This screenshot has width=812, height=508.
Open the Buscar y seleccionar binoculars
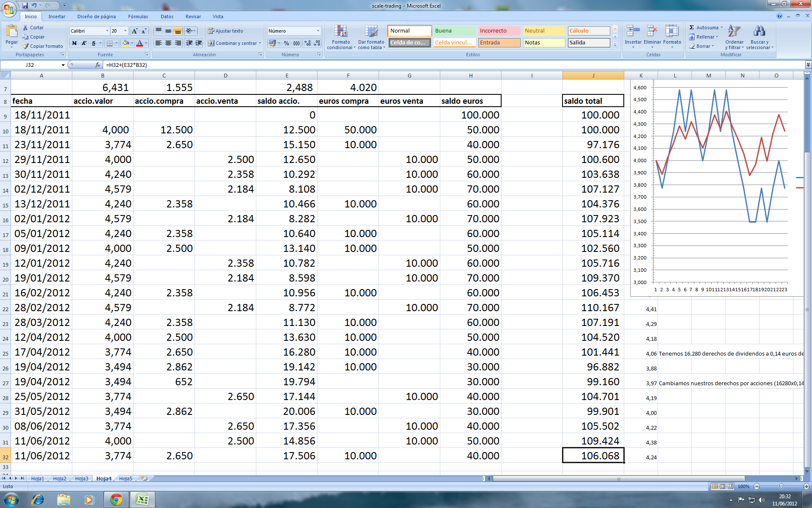coord(759,31)
